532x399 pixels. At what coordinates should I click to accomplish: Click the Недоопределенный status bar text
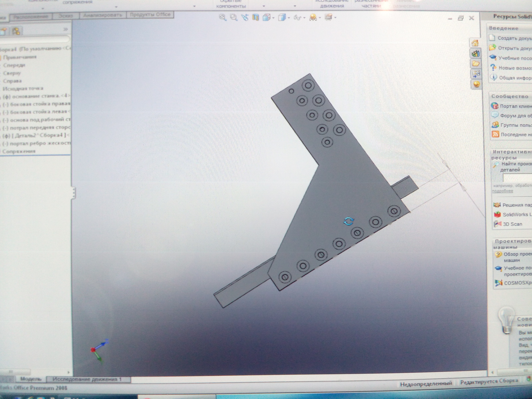tap(426, 384)
